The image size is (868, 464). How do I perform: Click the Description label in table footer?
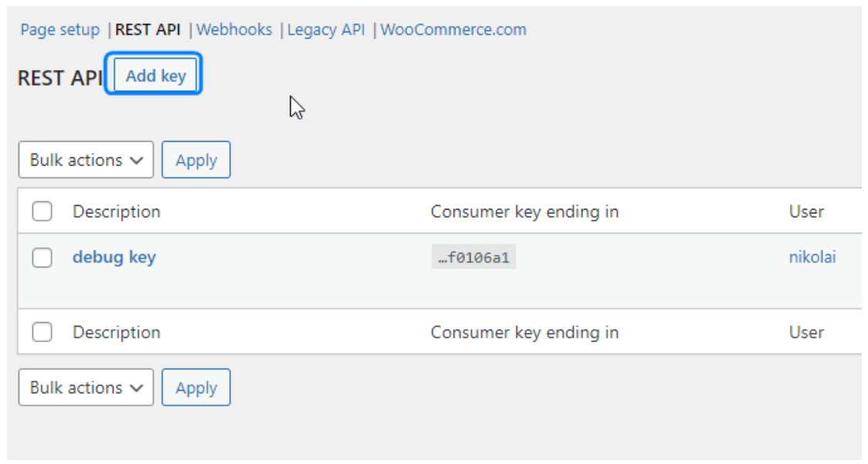point(117,333)
